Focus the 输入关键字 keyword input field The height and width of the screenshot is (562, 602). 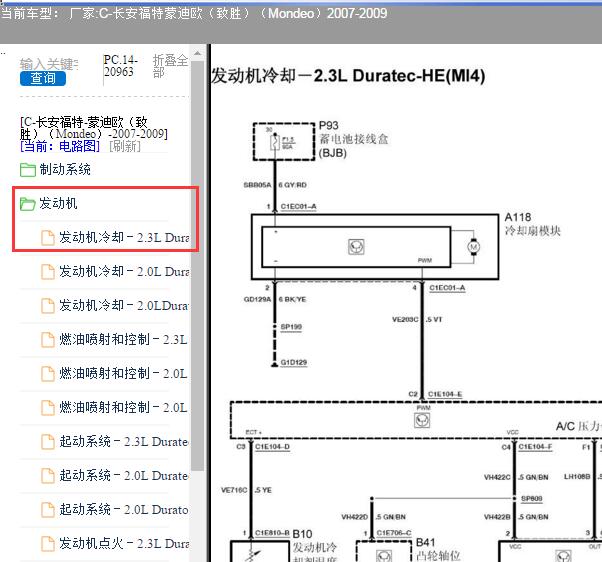(49, 64)
